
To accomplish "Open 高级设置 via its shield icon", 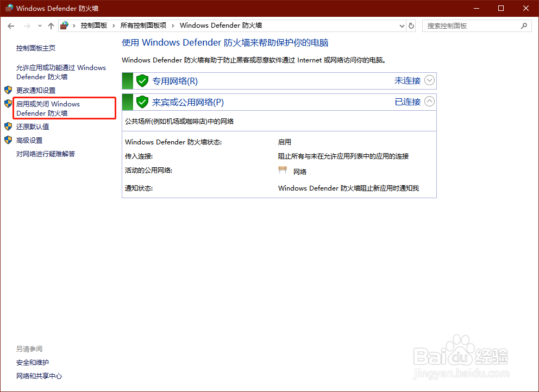I will (8, 140).
